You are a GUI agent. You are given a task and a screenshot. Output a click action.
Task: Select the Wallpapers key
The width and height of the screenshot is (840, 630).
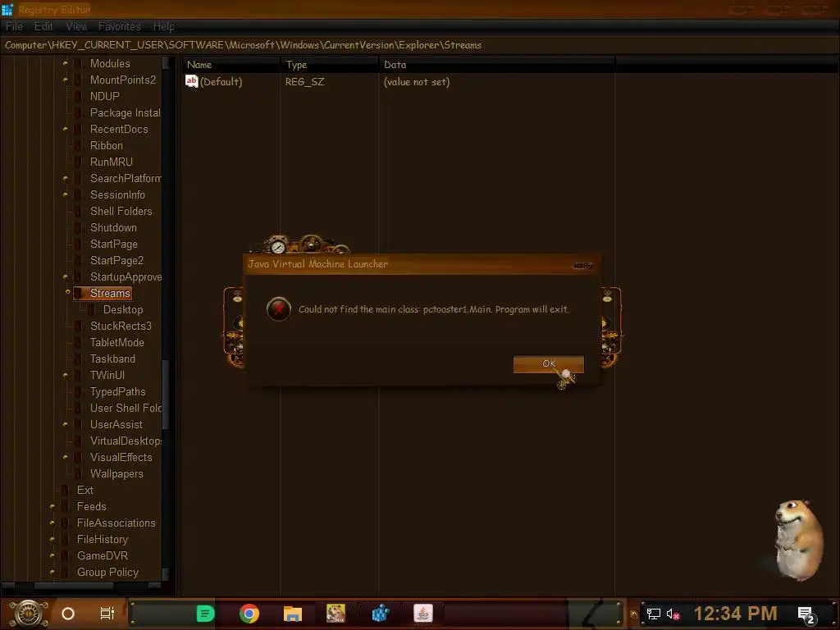coord(116,473)
